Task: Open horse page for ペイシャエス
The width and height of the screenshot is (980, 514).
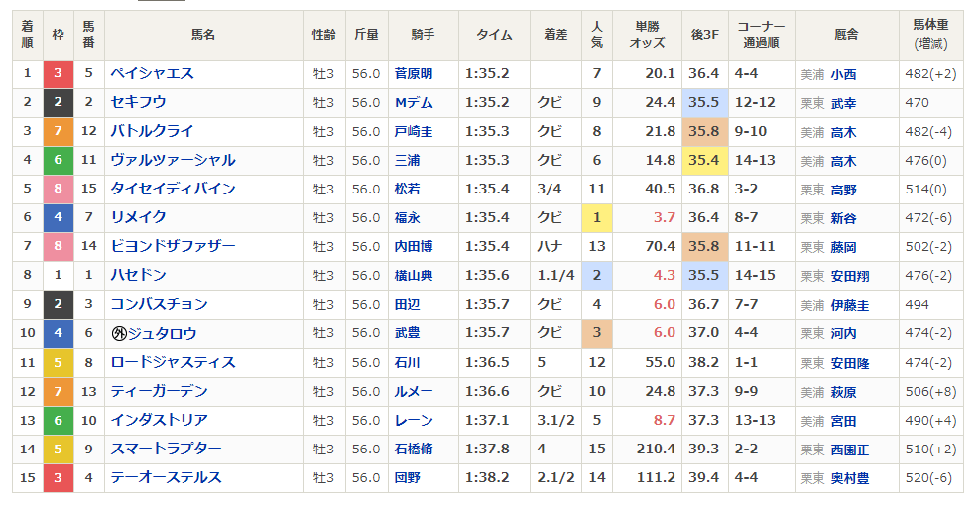Action: pyautogui.click(x=152, y=73)
